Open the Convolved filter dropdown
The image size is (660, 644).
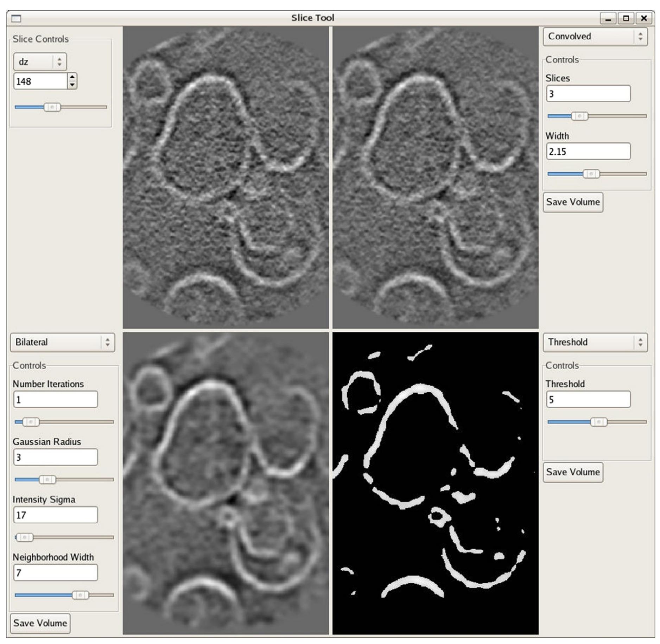(x=595, y=37)
